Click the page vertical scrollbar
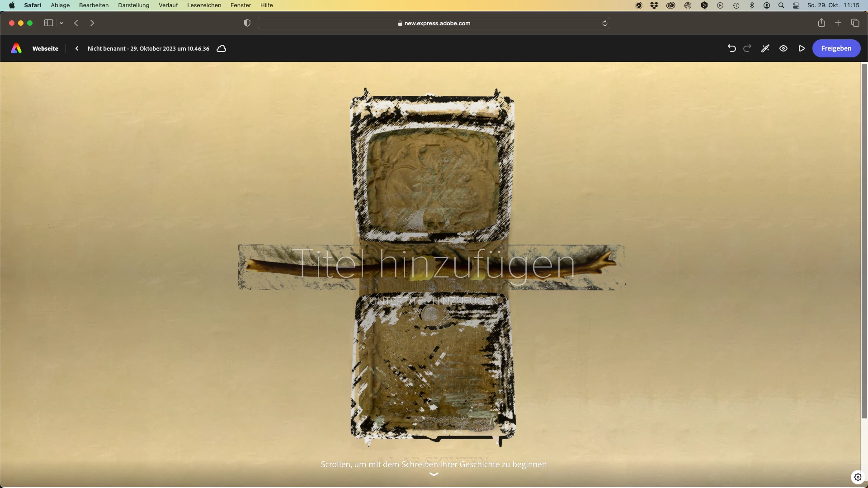 tap(864, 239)
